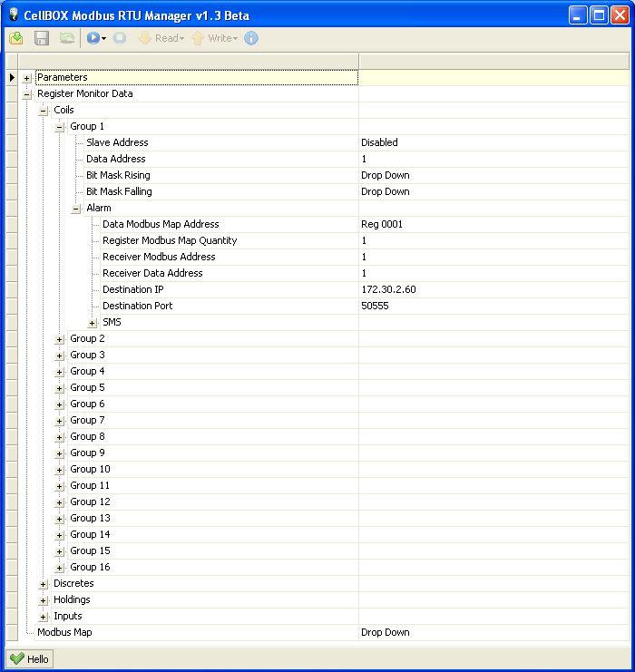Expand Group 9

click(x=60, y=453)
